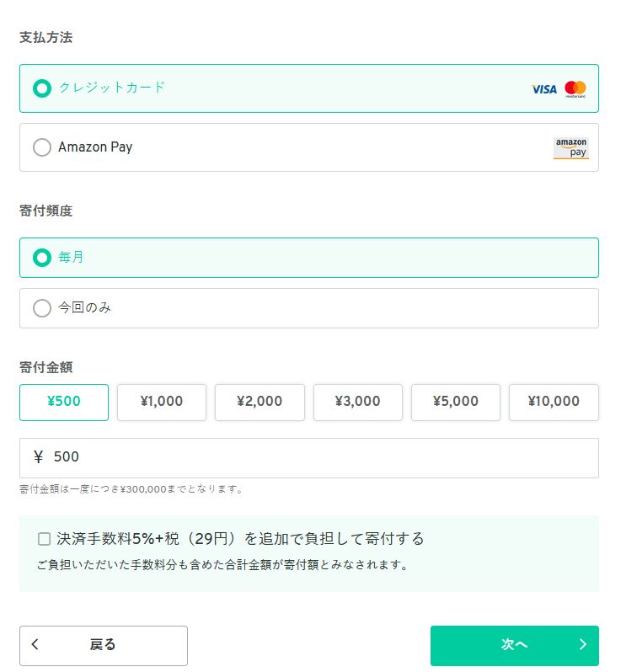The width and height of the screenshot is (626, 672).
Task: Enable the 決済手数料5%+税 fee checkbox
Action: coord(44,539)
